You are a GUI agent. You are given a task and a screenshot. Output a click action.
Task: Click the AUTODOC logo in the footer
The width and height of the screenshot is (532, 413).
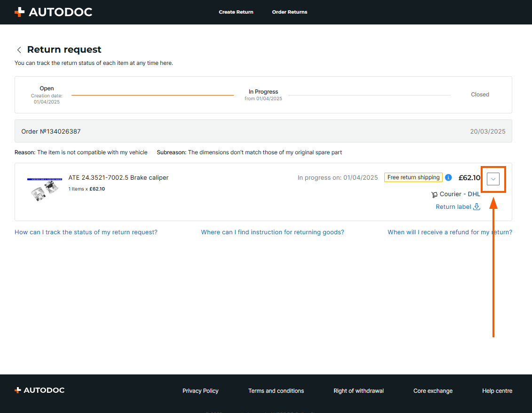(x=40, y=390)
